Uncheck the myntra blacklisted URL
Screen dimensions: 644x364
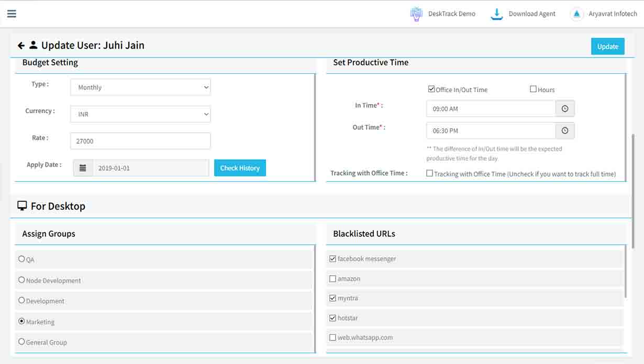click(332, 298)
